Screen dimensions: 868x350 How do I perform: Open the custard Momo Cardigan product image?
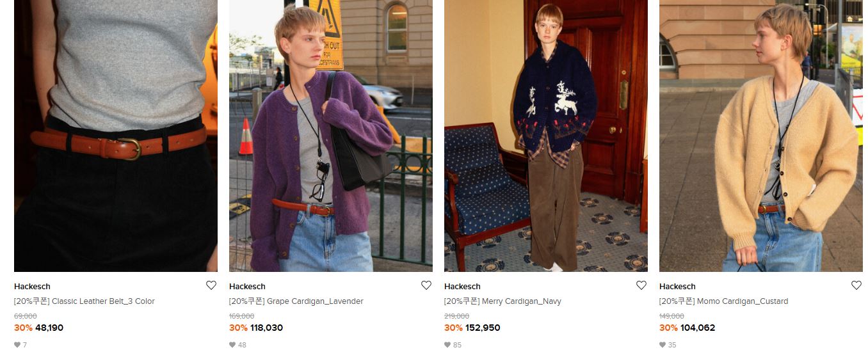(x=761, y=136)
